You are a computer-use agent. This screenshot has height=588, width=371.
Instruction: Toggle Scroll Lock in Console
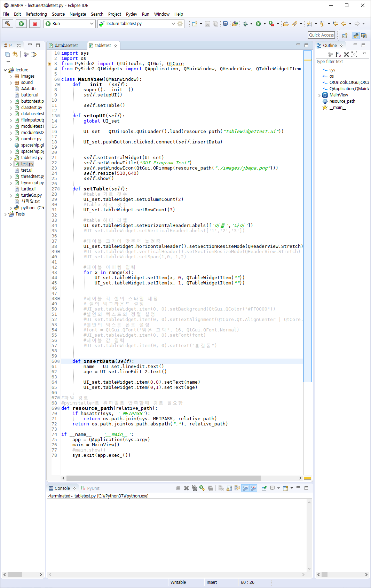229,488
